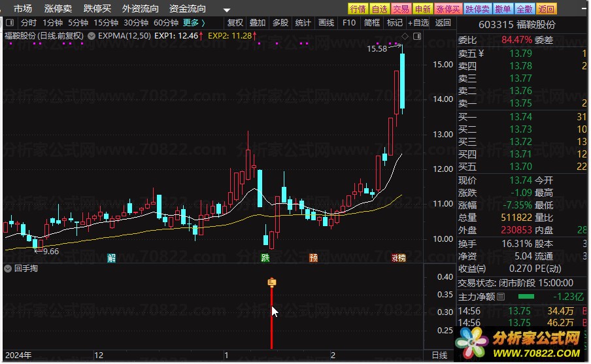591x364 pixels.
Task: Open 回手掏 indicator dropdown arrow
Action: pos(8,269)
